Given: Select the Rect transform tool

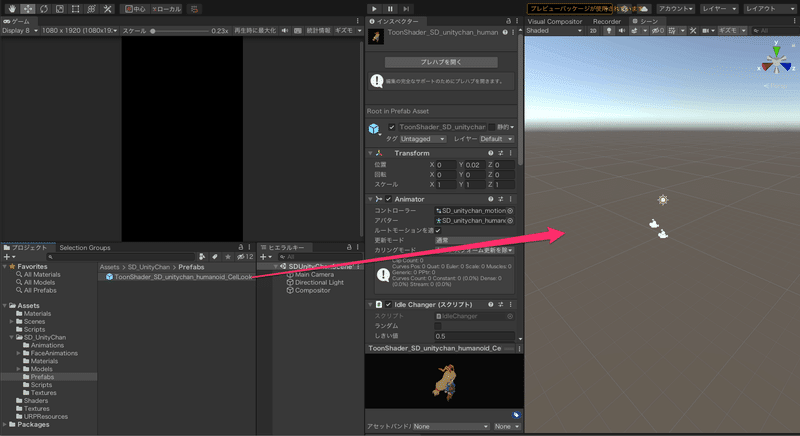Looking at the screenshot, I should [76, 9].
